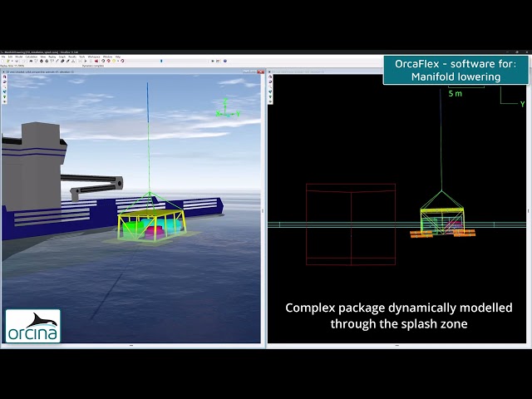Click the red vessel outline in wireframe view
Screen dimensions: 532x399
tap(351, 224)
